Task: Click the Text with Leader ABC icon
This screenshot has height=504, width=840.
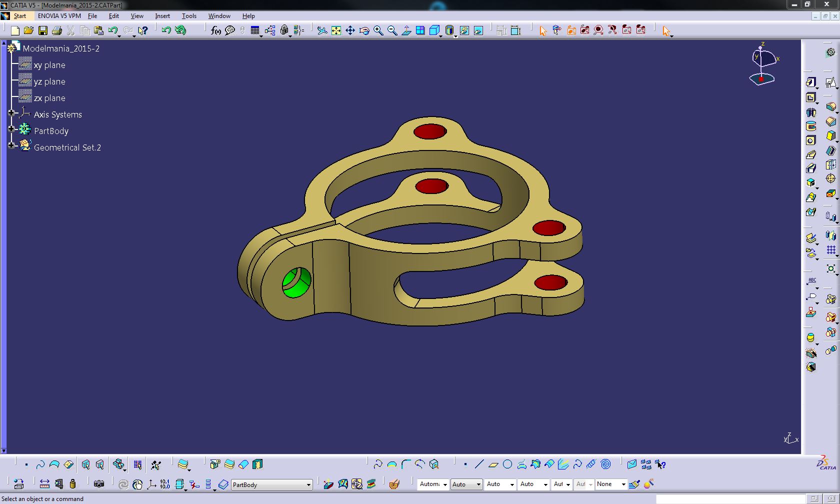Action: (x=811, y=281)
